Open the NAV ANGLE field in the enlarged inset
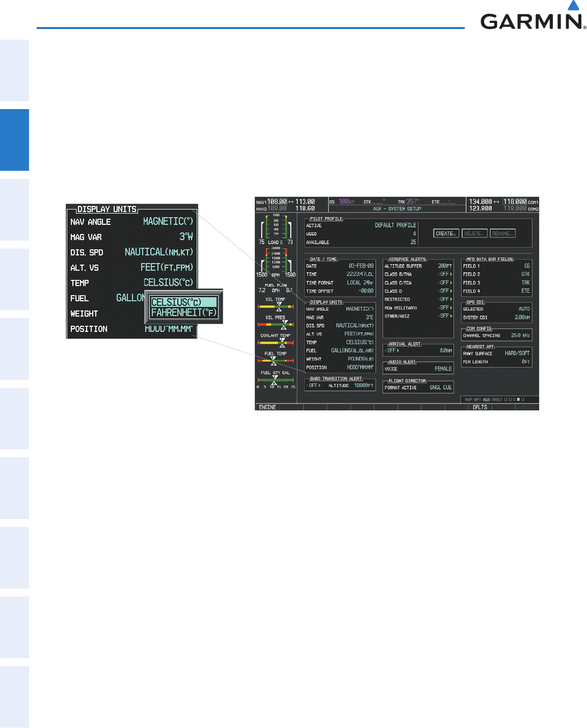Image resolution: width=587 pixels, height=728 pixels. coord(168,222)
